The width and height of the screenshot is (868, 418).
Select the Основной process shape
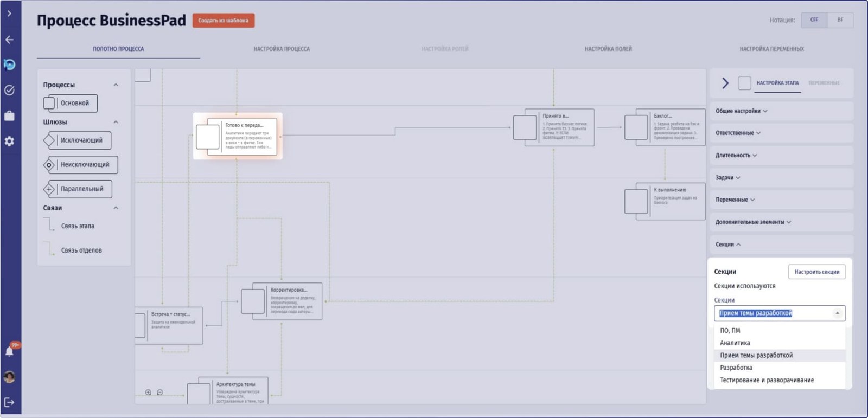tap(71, 103)
